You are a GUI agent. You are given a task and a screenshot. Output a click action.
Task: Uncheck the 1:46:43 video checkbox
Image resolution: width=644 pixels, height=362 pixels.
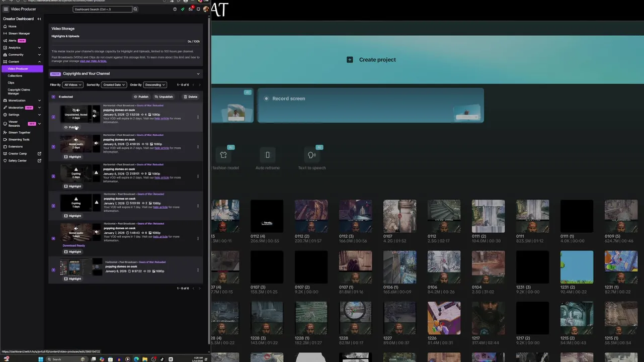54,238
